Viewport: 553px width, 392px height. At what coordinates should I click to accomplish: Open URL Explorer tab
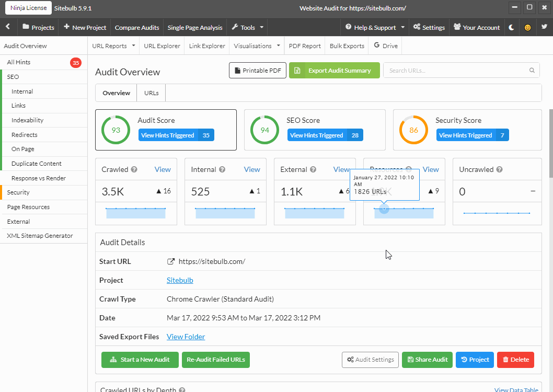click(x=162, y=46)
